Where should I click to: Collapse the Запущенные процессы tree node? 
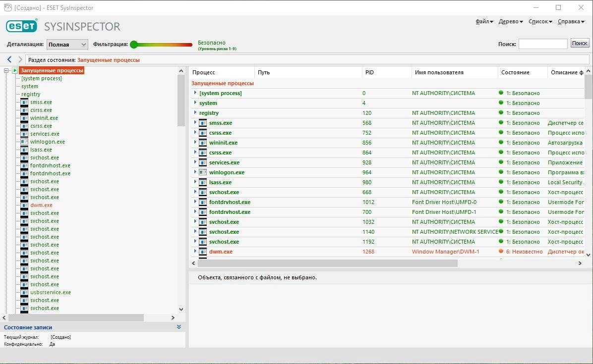tap(6, 70)
